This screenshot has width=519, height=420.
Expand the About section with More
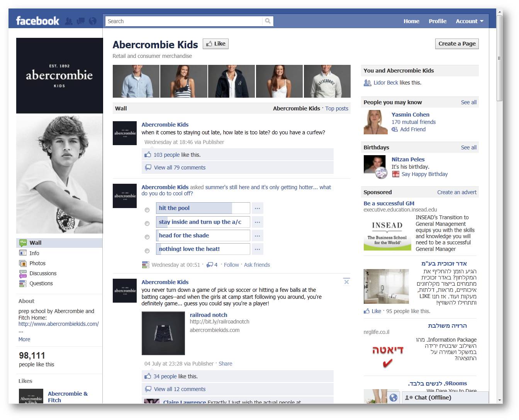(x=24, y=339)
